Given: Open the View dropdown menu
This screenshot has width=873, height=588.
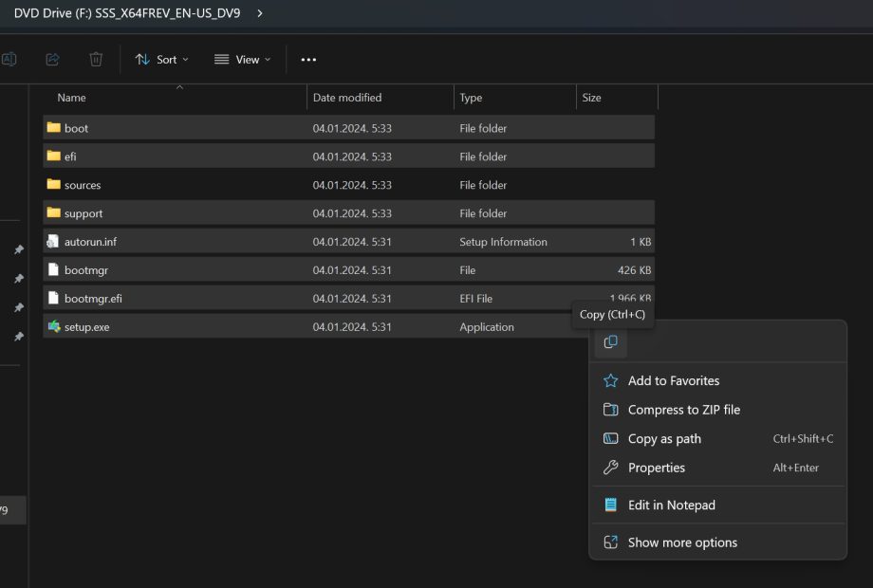Looking at the screenshot, I should coord(242,60).
